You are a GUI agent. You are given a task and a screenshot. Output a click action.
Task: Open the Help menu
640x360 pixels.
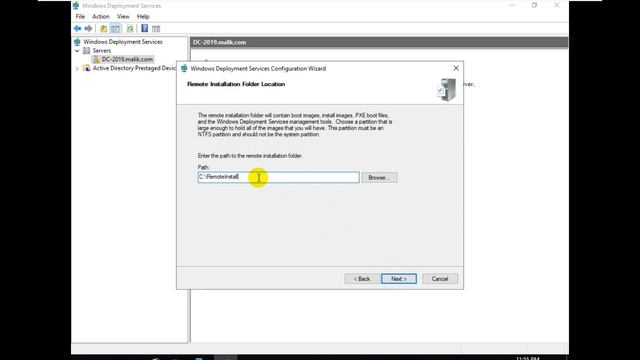[143, 16]
